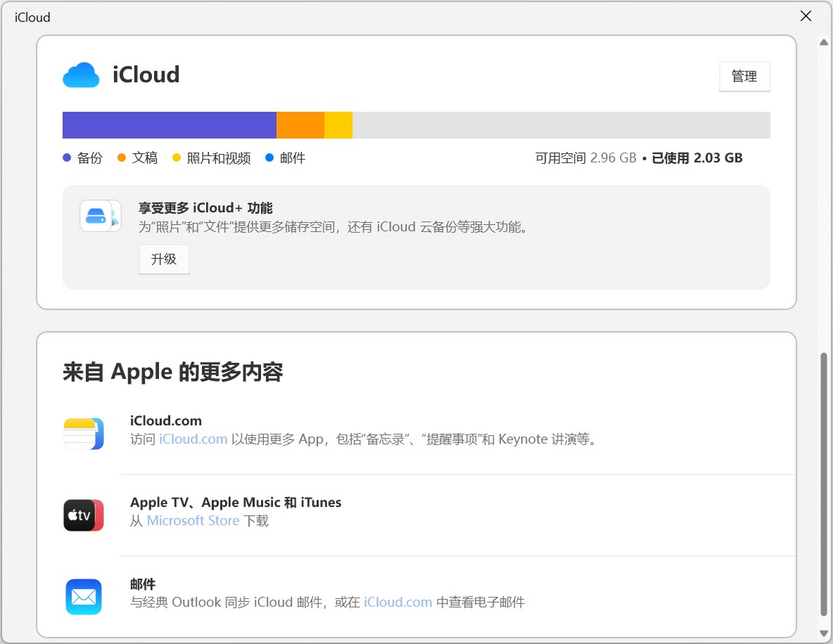Click the blue 邮件 legend dot
Viewport: 833px width, 644px height.
(x=269, y=158)
